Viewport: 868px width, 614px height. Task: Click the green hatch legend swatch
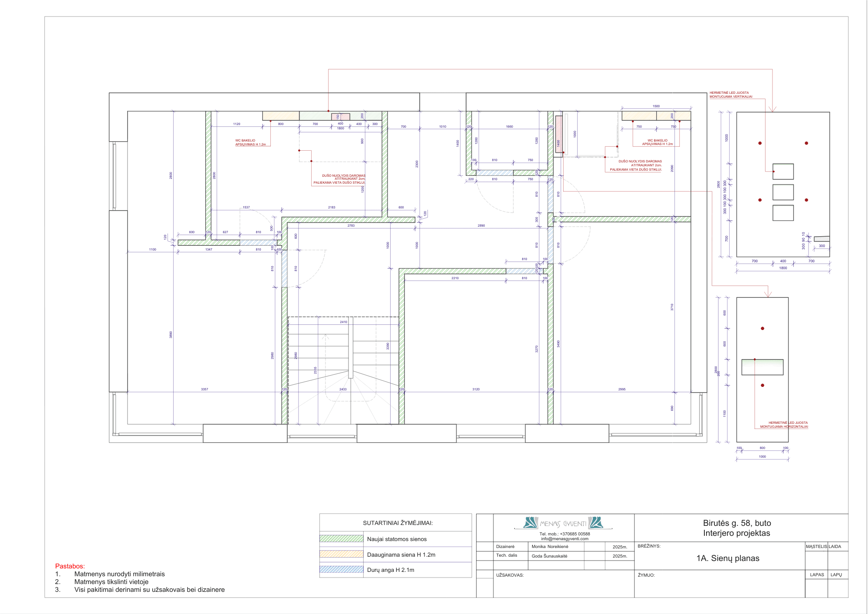click(x=341, y=538)
